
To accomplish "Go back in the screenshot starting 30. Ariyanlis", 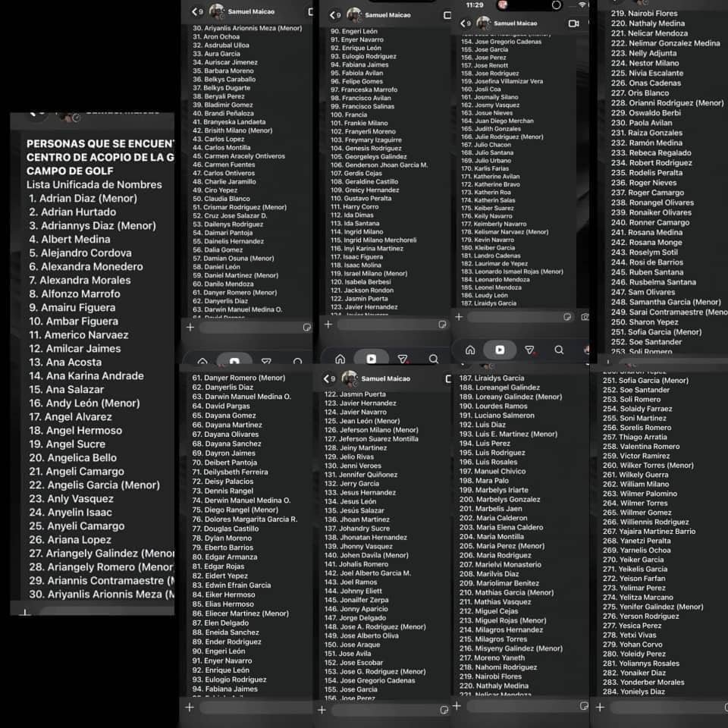I will pos(195,12).
